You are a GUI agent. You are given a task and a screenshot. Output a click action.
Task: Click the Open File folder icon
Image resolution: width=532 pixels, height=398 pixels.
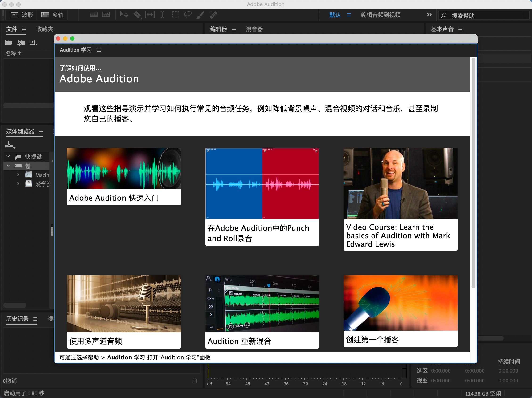[x=9, y=43]
